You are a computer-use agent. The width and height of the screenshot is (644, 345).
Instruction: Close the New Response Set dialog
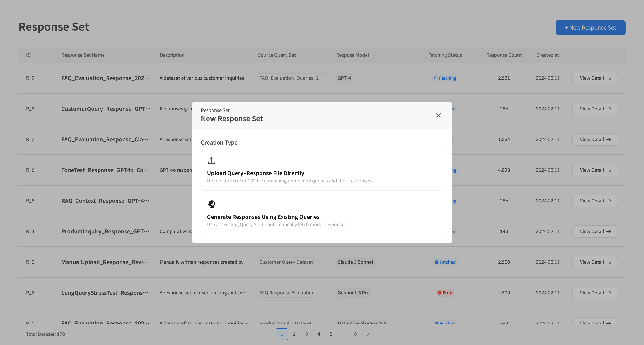coord(438,115)
